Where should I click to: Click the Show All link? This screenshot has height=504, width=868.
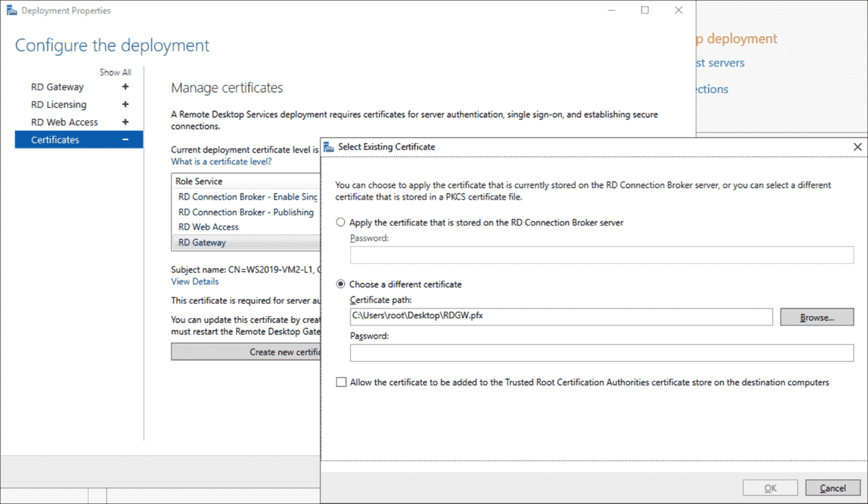(115, 72)
